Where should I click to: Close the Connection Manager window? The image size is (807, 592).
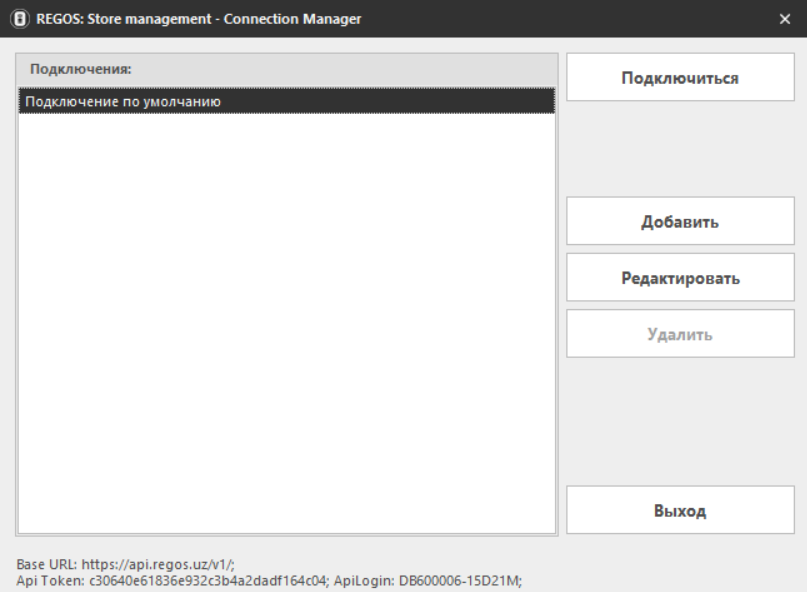point(785,19)
